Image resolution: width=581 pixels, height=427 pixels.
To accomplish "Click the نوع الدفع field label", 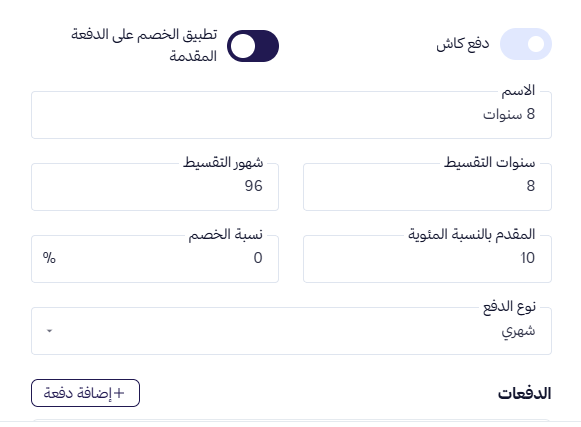I will pyautogui.click(x=509, y=307).
